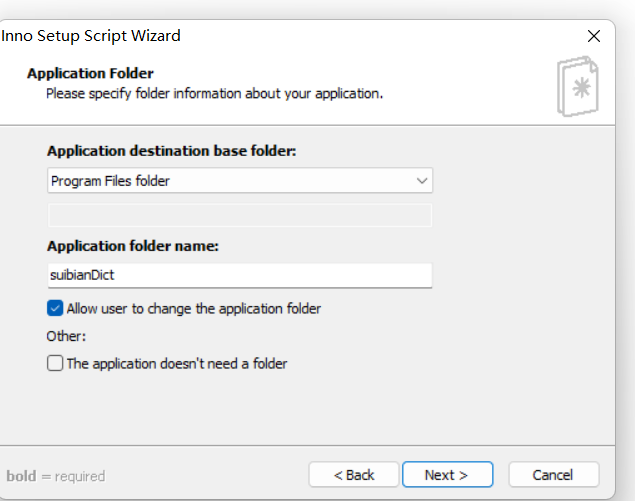Go to previous page with Back button
The height and width of the screenshot is (501, 635).
tap(354, 475)
